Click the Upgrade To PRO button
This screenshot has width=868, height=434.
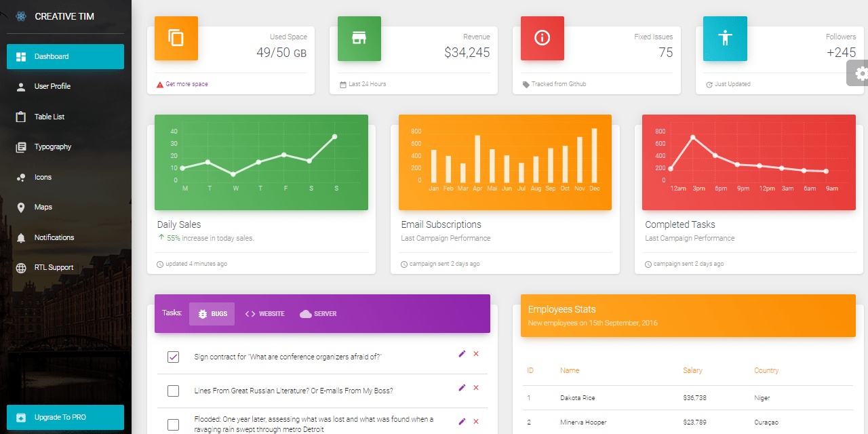[65, 417]
